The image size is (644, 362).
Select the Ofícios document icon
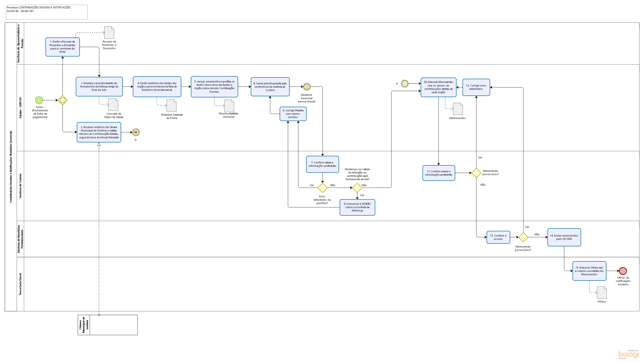pyautogui.click(x=602, y=293)
